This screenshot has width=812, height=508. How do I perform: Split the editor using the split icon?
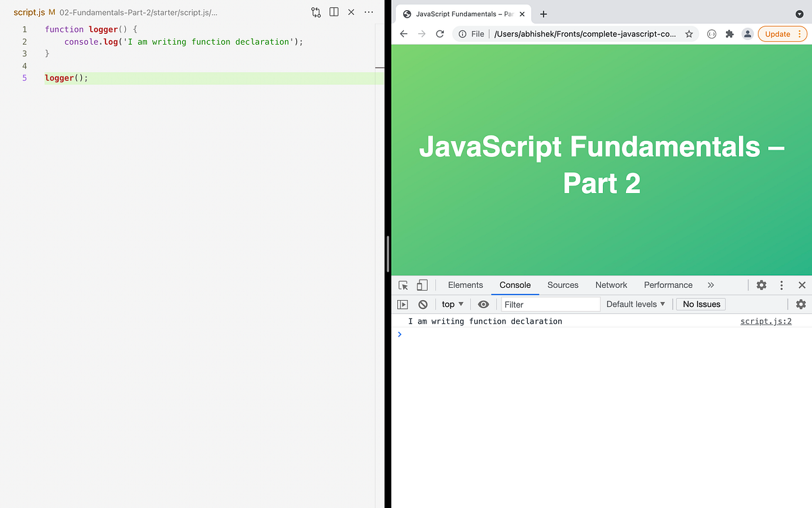click(x=333, y=12)
